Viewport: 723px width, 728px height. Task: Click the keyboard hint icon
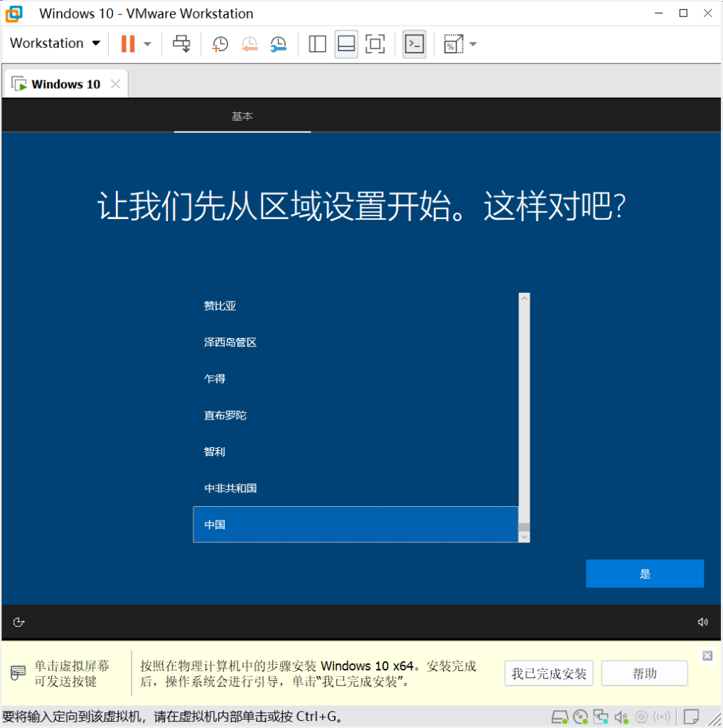pyautogui.click(x=18, y=673)
